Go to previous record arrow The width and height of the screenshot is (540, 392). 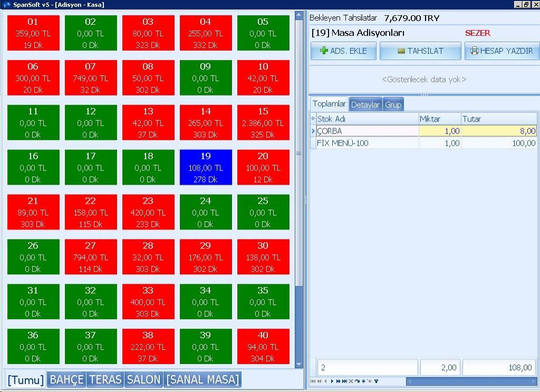tap(325, 381)
